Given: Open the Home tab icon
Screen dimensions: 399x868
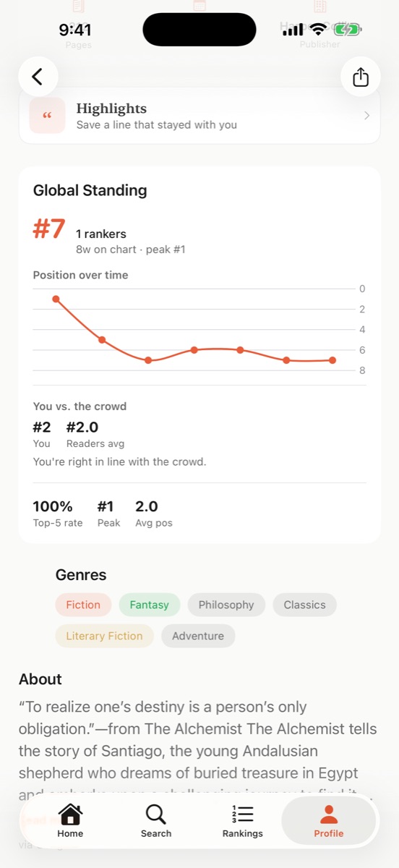Looking at the screenshot, I should pos(70,814).
